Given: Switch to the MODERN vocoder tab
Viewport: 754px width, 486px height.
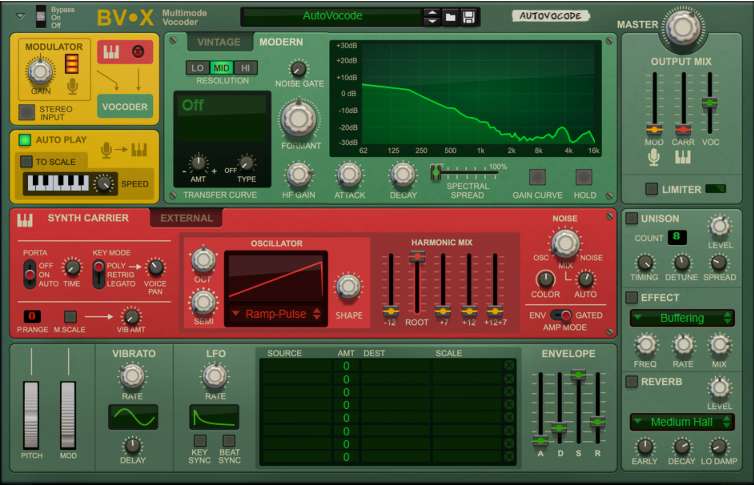Looking at the screenshot, I should pos(281,42).
